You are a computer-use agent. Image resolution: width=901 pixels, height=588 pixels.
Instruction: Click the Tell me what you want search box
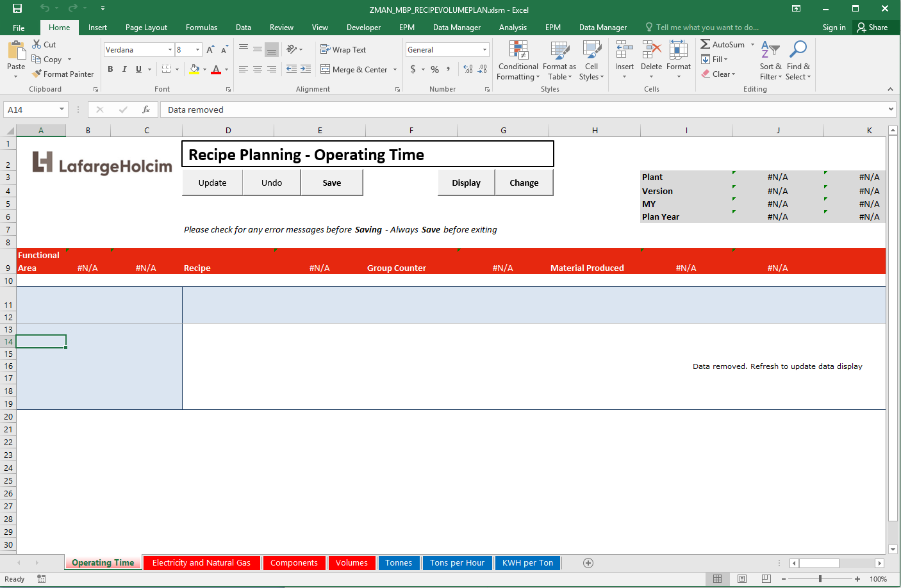pyautogui.click(x=702, y=28)
